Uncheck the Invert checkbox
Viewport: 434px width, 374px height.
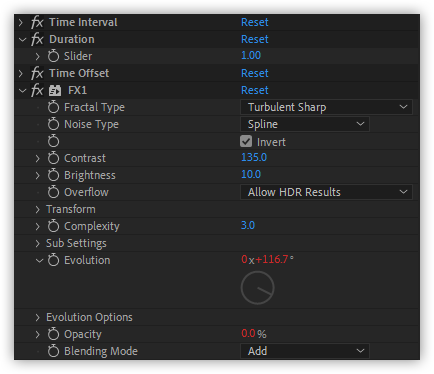246,141
